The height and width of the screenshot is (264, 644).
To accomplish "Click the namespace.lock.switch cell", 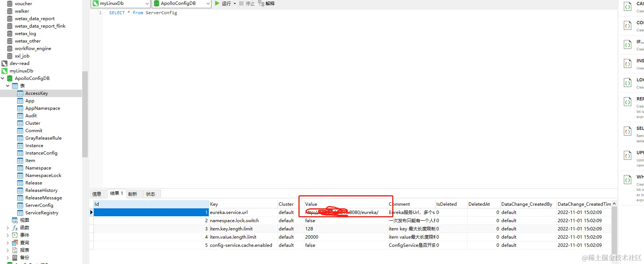I will click(x=243, y=221).
